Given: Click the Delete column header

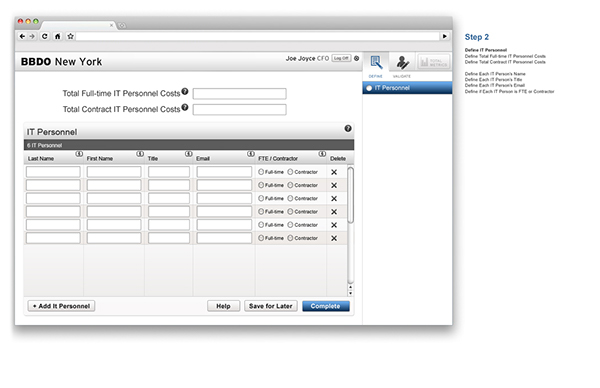Looking at the screenshot, I should (x=338, y=158).
